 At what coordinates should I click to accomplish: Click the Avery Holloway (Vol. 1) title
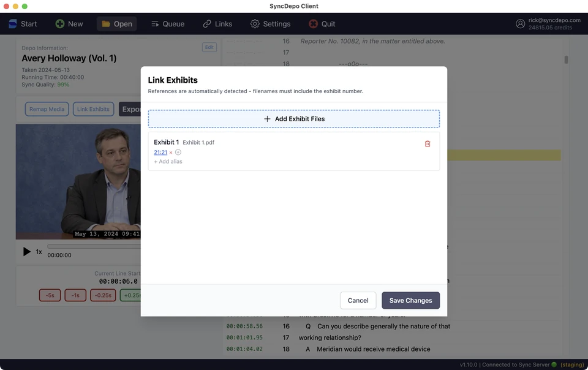coord(69,58)
